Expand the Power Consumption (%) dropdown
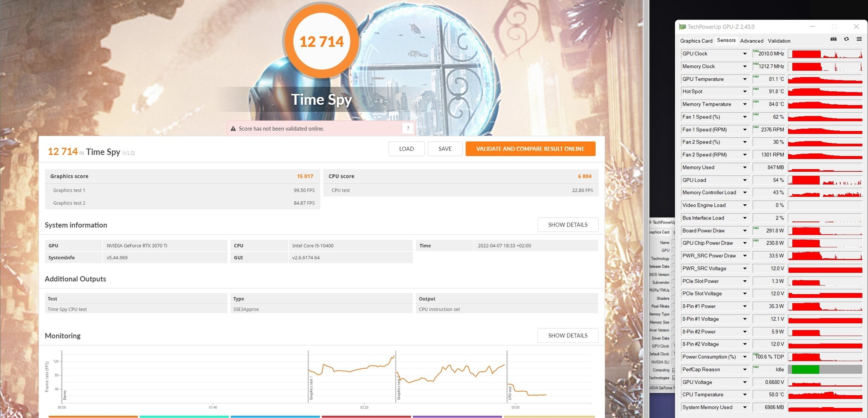The height and width of the screenshot is (418, 868). 745,357
